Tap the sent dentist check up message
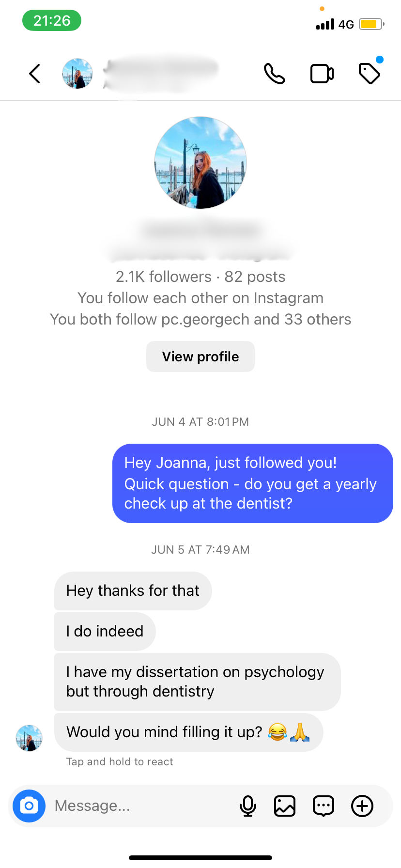Image resolution: width=401 pixels, height=868 pixels. (x=252, y=483)
